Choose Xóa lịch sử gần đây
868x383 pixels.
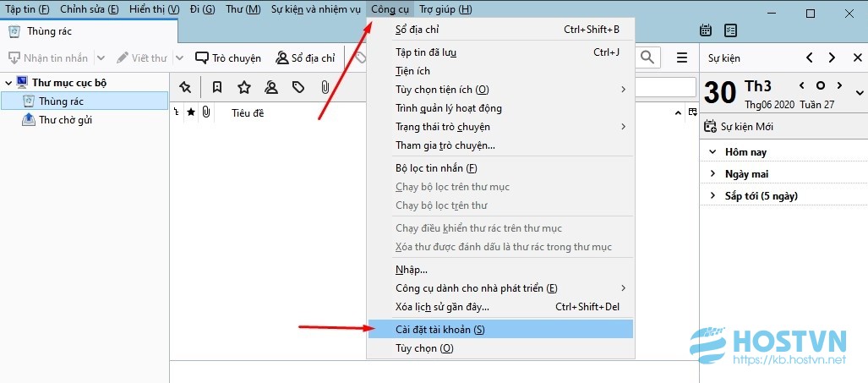click(501, 307)
